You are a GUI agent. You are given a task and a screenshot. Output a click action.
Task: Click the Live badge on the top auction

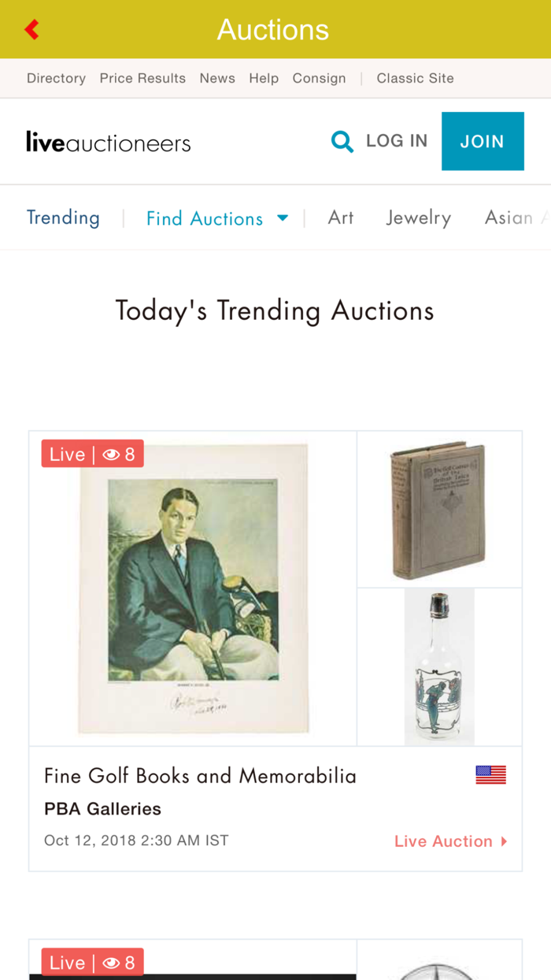pyautogui.click(x=92, y=454)
